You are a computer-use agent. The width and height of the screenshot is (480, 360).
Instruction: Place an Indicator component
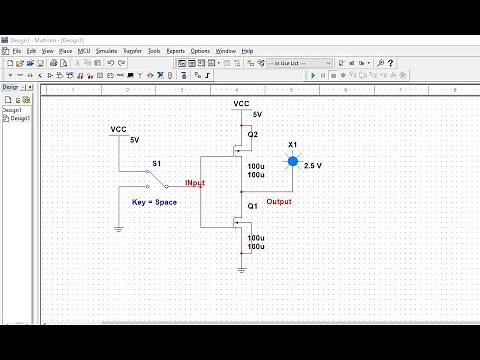pyautogui.click(x=100, y=75)
